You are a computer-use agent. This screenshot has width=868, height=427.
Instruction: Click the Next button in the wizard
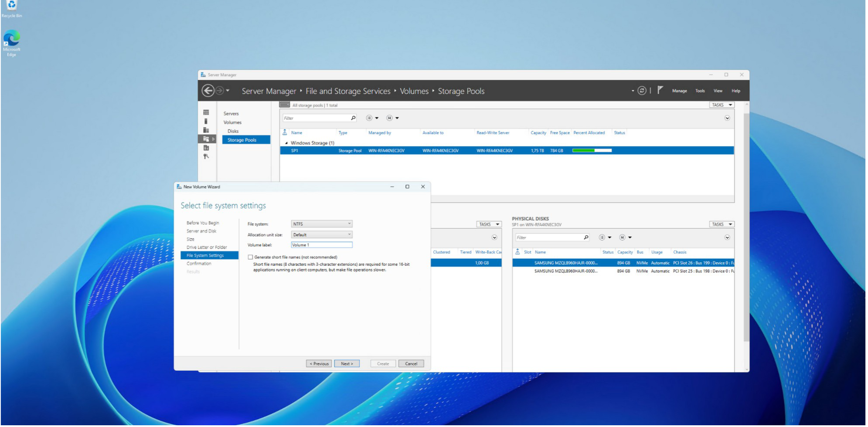(347, 364)
